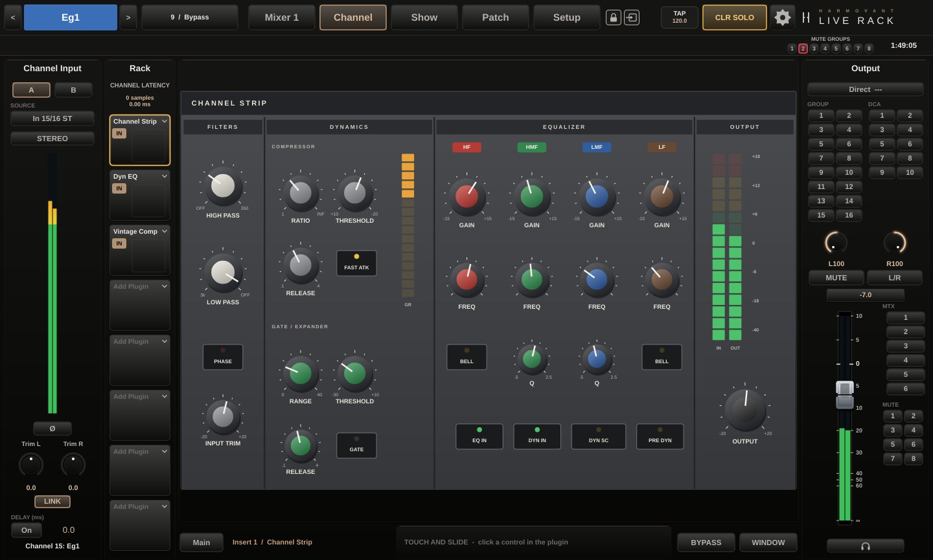Click the Trim R knob

pyautogui.click(x=73, y=464)
